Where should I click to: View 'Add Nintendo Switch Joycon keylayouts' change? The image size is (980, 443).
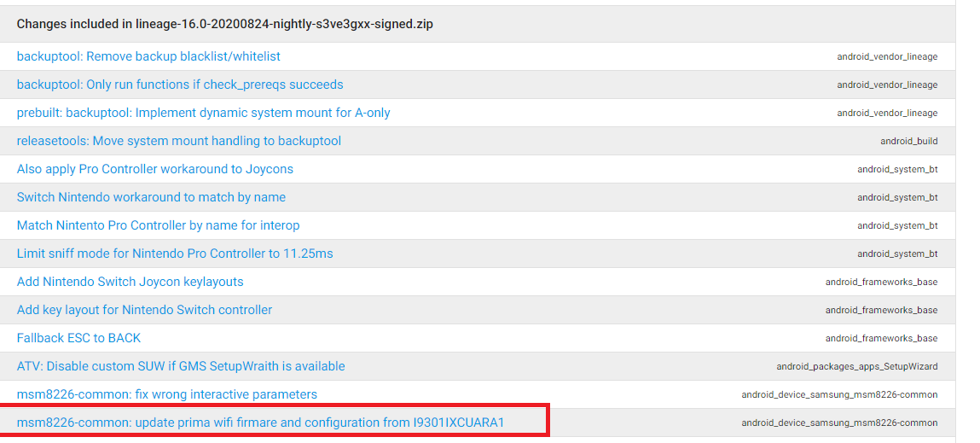pos(130,282)
